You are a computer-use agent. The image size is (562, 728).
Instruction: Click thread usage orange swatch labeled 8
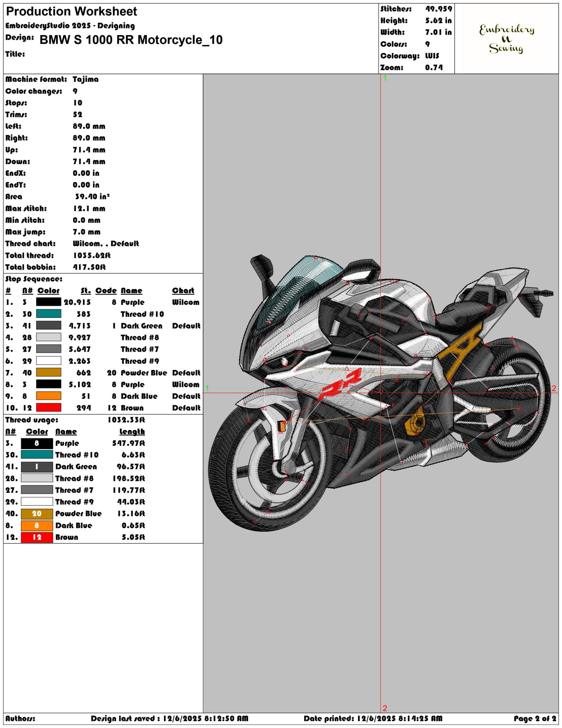(37, 525)
